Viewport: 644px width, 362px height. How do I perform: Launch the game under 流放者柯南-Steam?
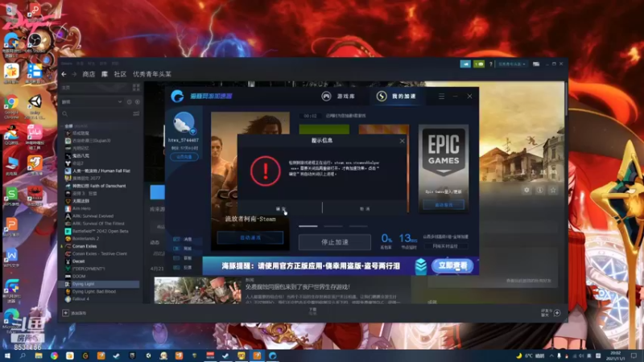click(250, 237)
